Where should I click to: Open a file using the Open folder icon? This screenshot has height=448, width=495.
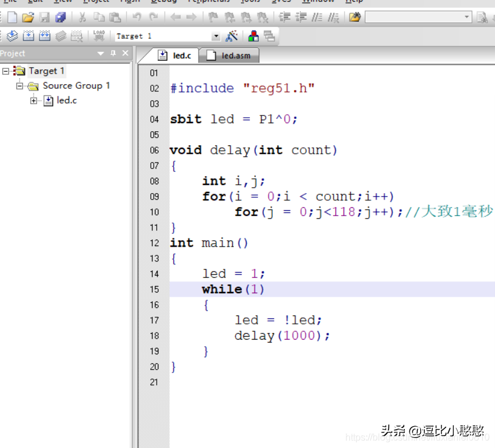pyautogui.click(x=28, y=17)
